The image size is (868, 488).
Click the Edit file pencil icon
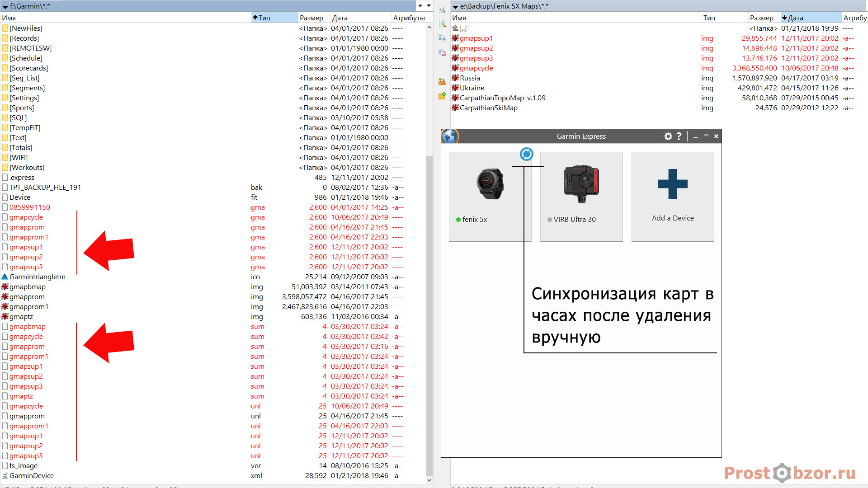pyautogui.click(x=442, y=24)
